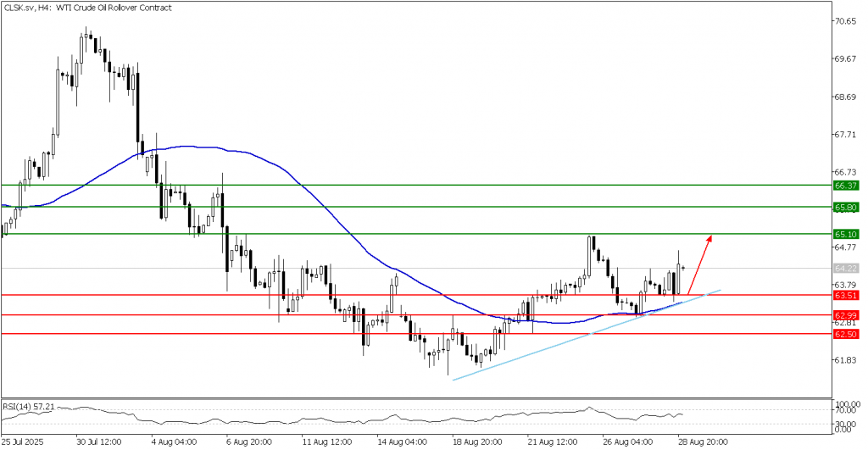Select the 63.51 red support price label
Image resolution: width=868 pixels, height=450 pixels.
coord(846,296)
